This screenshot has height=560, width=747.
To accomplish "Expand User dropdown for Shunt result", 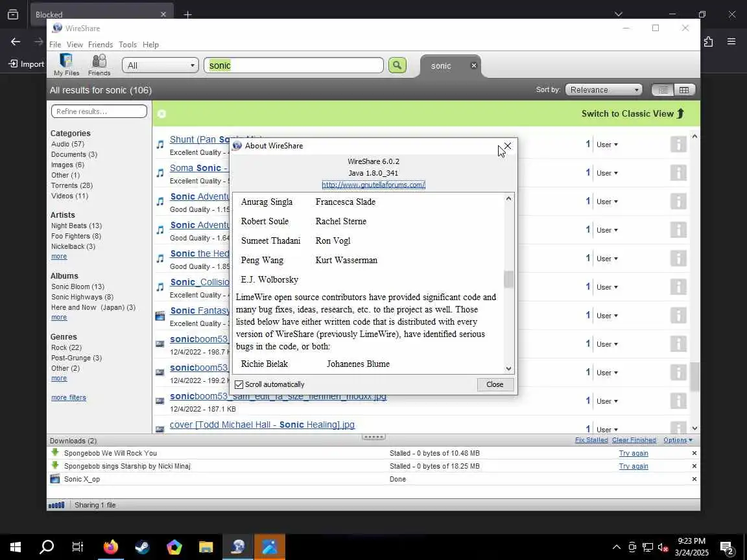I will click(x=607, y=145).
